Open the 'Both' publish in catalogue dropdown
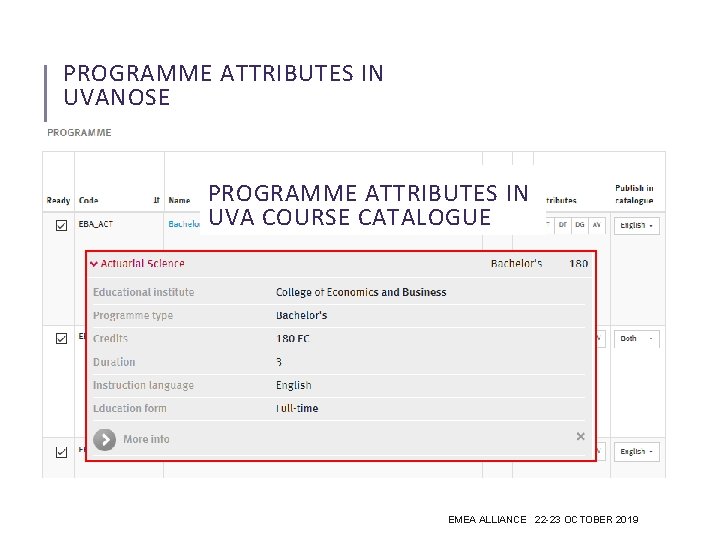The image size is (720, 540). (636, 338)
